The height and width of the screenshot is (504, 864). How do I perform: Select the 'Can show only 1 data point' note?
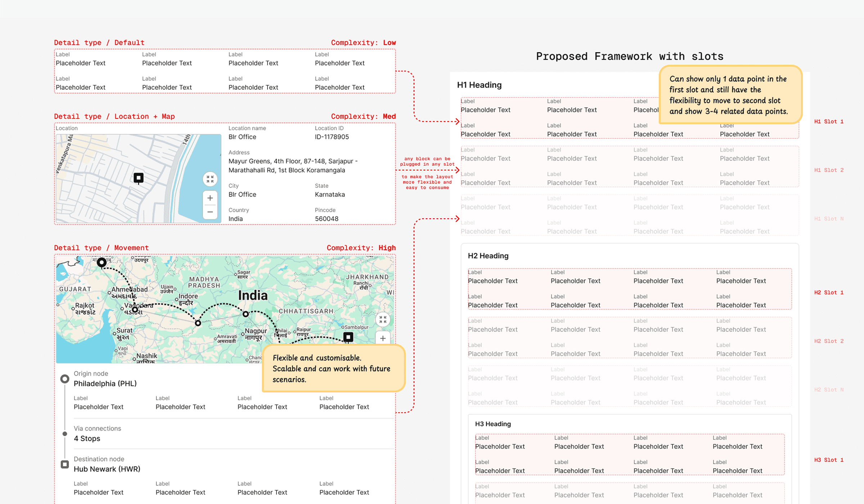(x=730, y=95)
